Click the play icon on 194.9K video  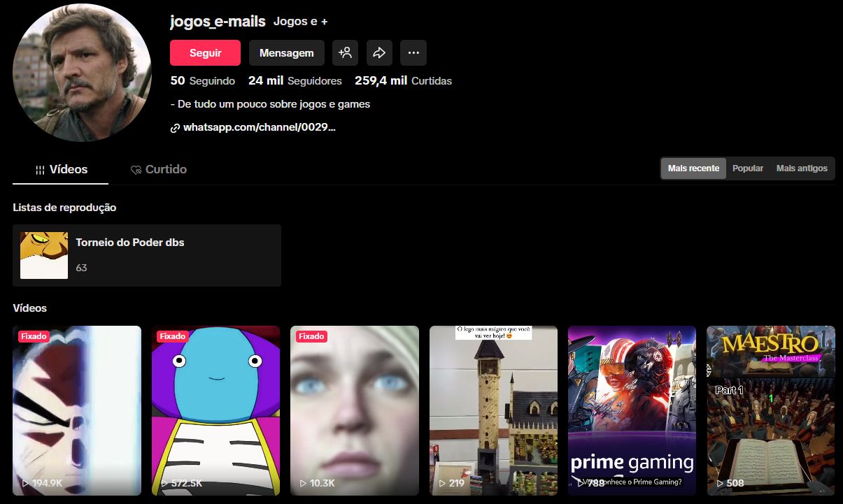point(25,483)
